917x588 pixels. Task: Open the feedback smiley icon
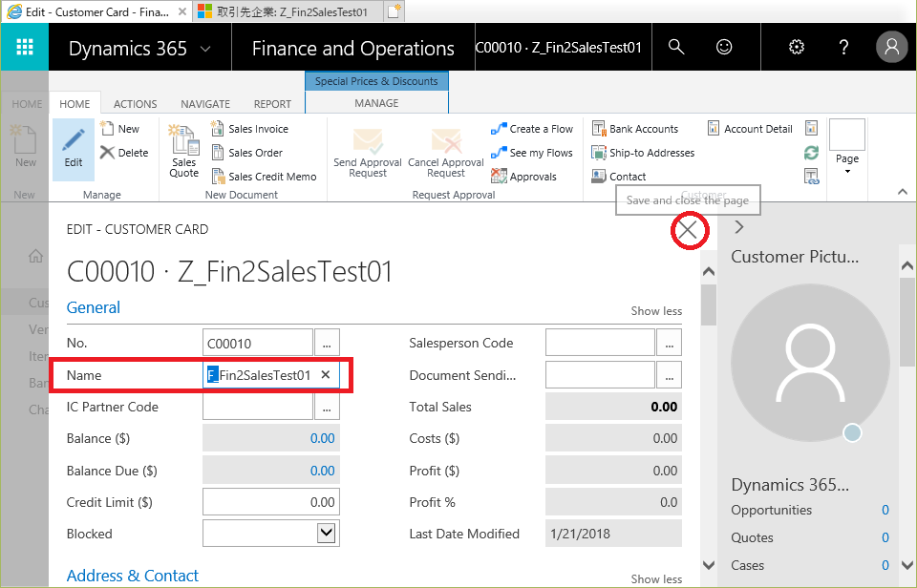tap(724, 47)
